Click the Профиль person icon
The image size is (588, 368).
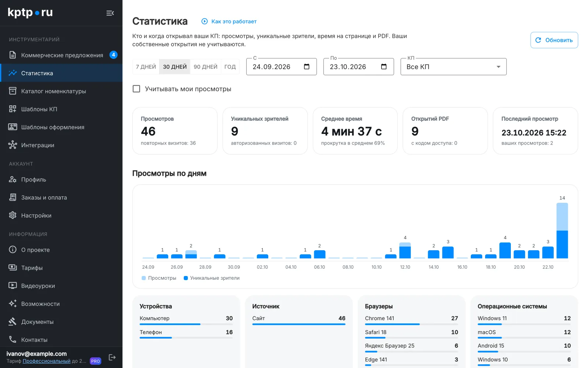[12, 180]
